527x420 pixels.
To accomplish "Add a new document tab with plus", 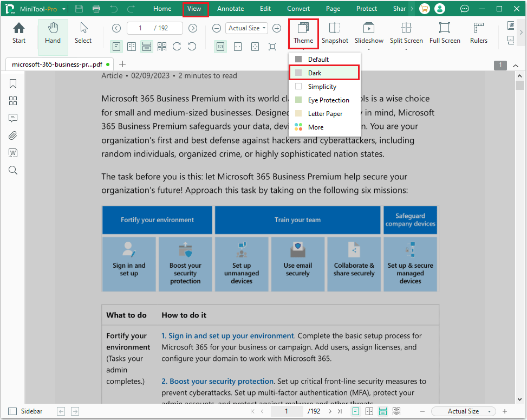I will 122,64.
